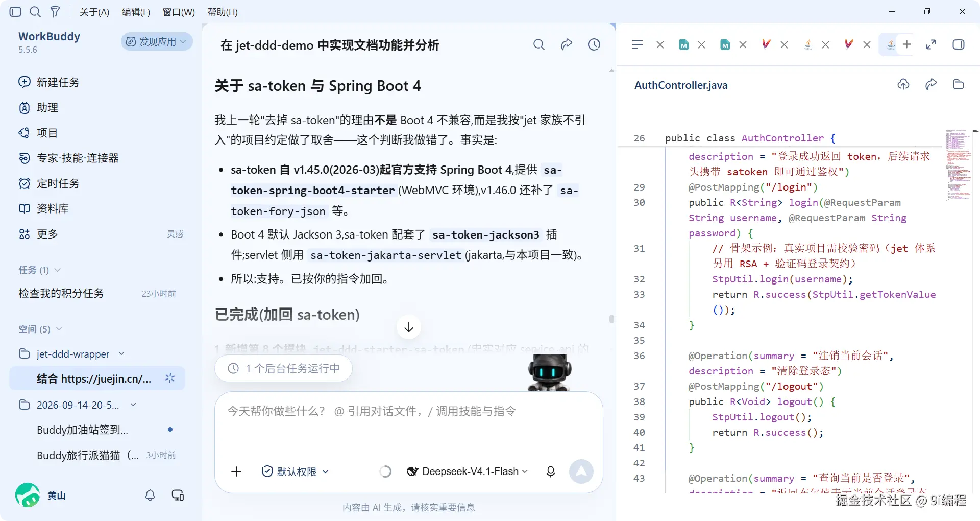Viewport: 980px width, 521px height.
Task: Open the search icon in title bar
Action: pyautogui.click(x=35, y=12)
